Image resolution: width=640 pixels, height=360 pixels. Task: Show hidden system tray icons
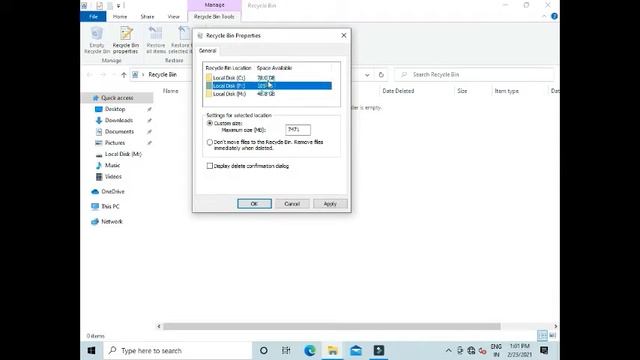click(x=448, y=351)
